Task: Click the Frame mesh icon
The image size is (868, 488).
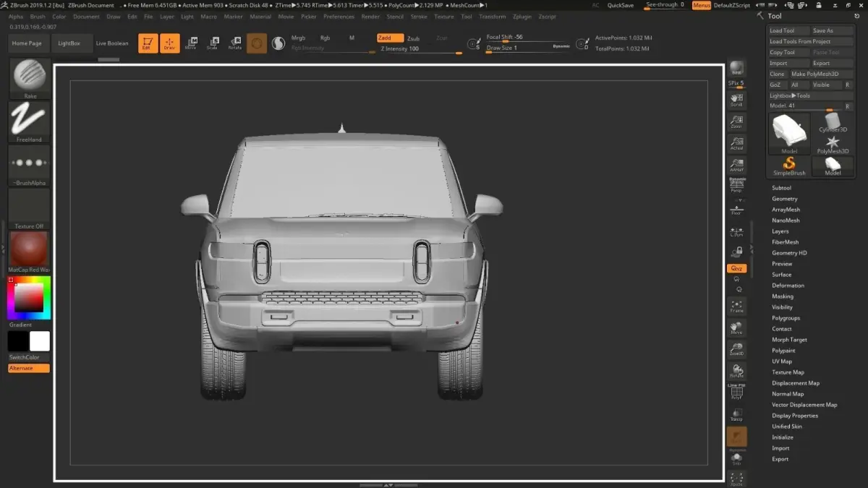Action: [736, 306]
